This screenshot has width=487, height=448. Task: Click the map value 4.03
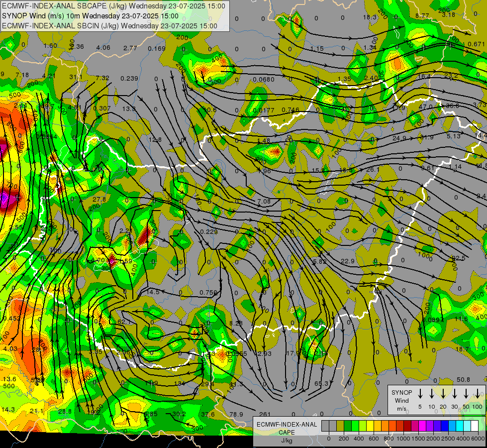point(10,348)
